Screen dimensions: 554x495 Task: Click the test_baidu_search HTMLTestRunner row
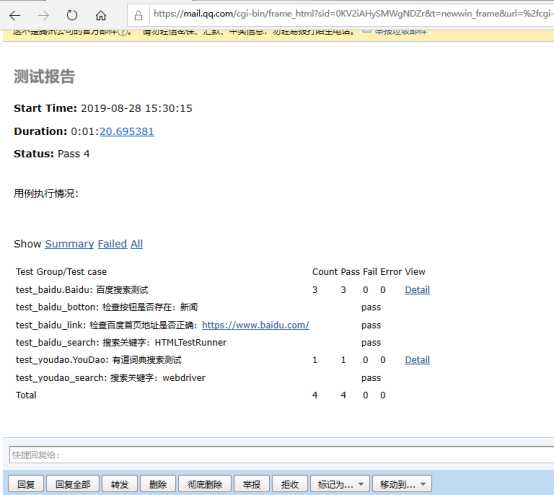tap(121, 342)
